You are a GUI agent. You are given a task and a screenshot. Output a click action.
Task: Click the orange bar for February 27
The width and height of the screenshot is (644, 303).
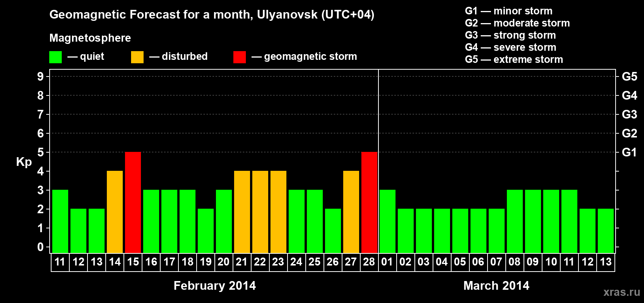pos(351,212)
